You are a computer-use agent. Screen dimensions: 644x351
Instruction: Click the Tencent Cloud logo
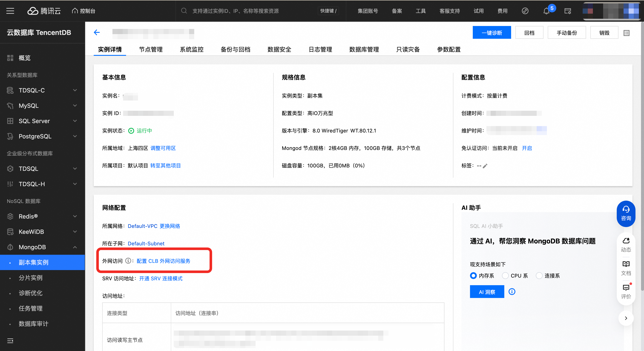pos(44,11)
